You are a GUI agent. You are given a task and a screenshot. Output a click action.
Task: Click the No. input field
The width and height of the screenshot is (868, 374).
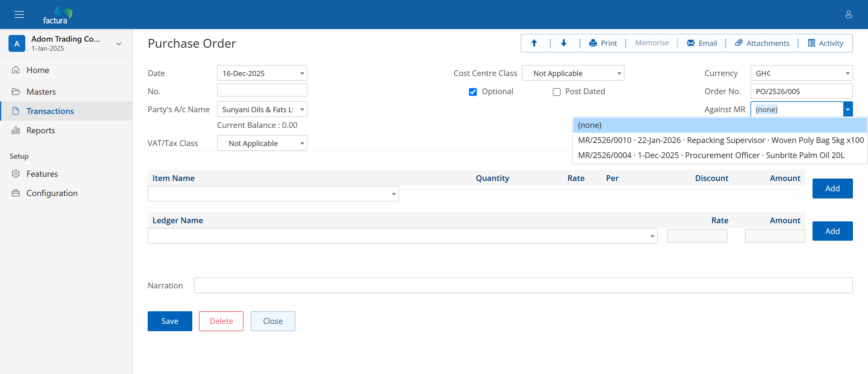[262, 90]
